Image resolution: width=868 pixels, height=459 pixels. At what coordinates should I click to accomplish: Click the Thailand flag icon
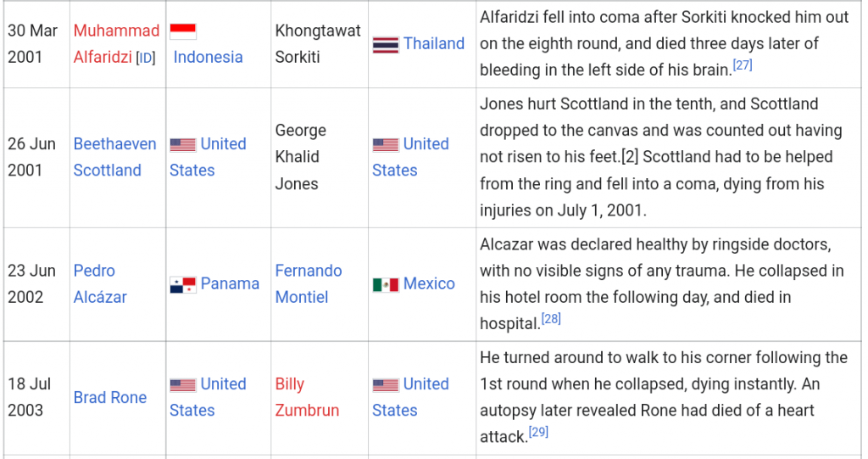386,44
